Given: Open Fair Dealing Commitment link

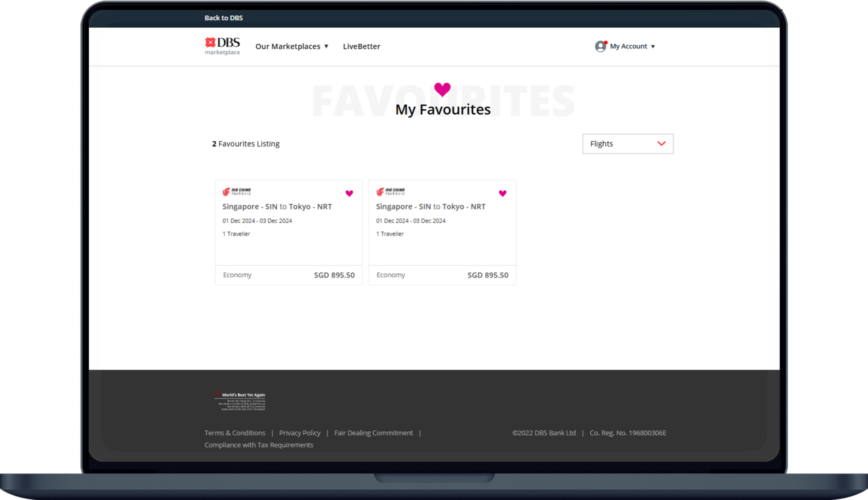Looking at the screenshot, I should 374,433.
